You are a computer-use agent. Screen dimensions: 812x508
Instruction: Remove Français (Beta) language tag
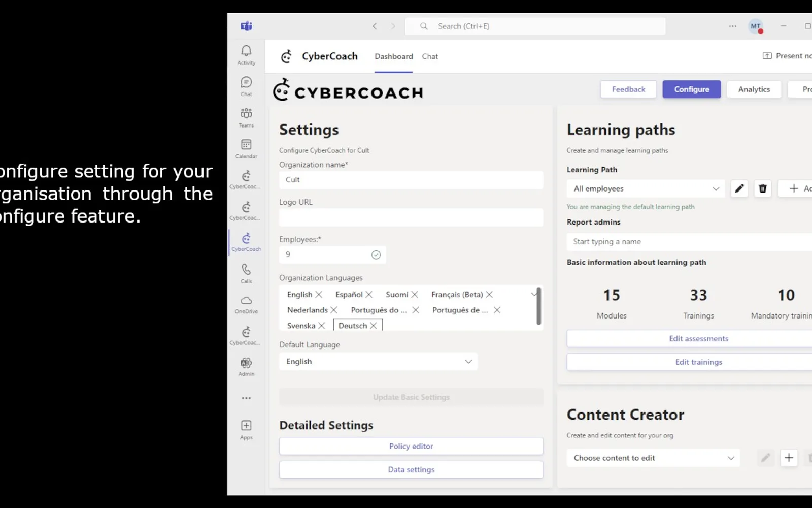[489, 295]
